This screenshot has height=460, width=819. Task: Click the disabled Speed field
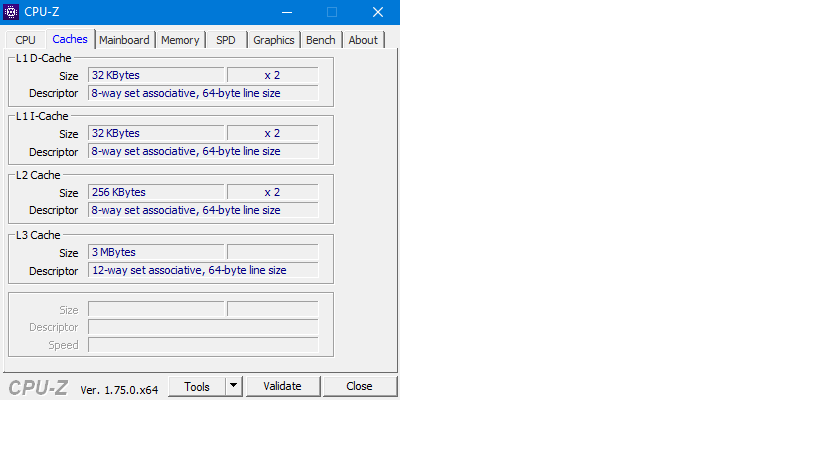pyautogui.click(x=203, y=345)
